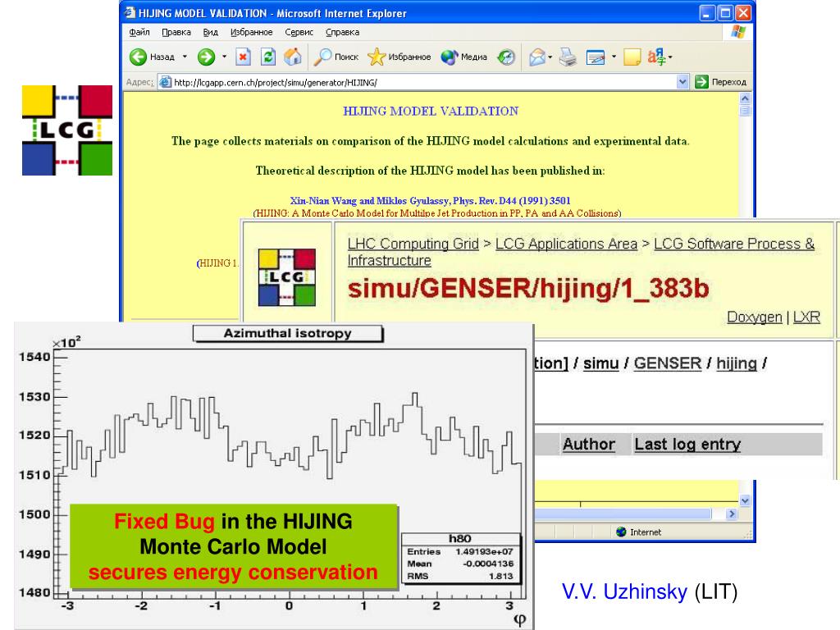Open Search (Поиск) magnifier icon

point(322,57)
